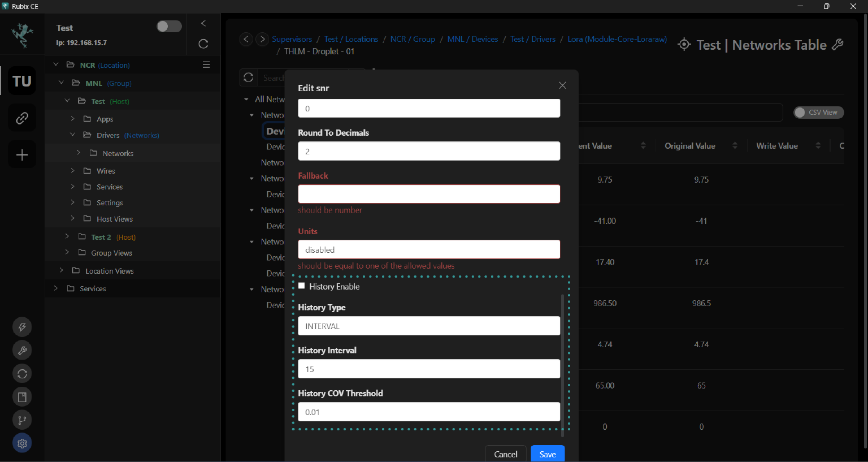Save the snr point edits
Image resolution: width=868 pixels, height=462 pixels.
(548, 454)
